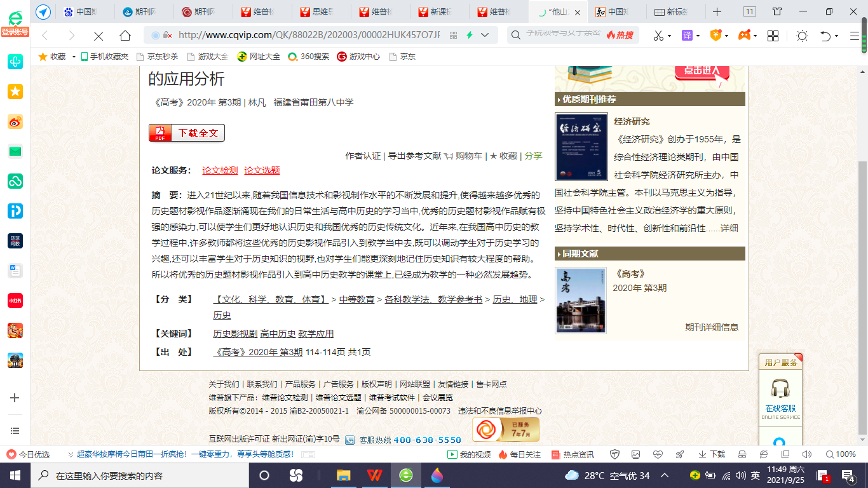The width and height of the screenshot is (868, 488).
Task: Open File Explorer from the taskbar
Action: [343, 475]
